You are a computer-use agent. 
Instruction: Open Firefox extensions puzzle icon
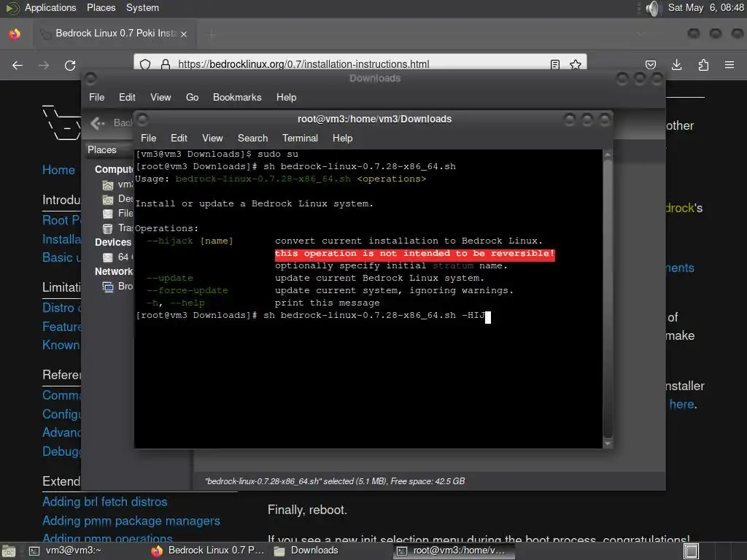click(703, 65)
